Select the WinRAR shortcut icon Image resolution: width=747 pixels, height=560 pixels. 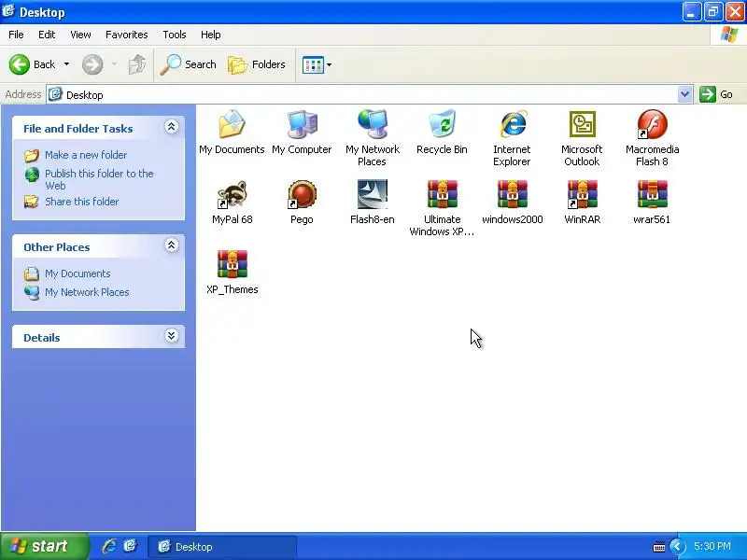(x=582, y=194)
